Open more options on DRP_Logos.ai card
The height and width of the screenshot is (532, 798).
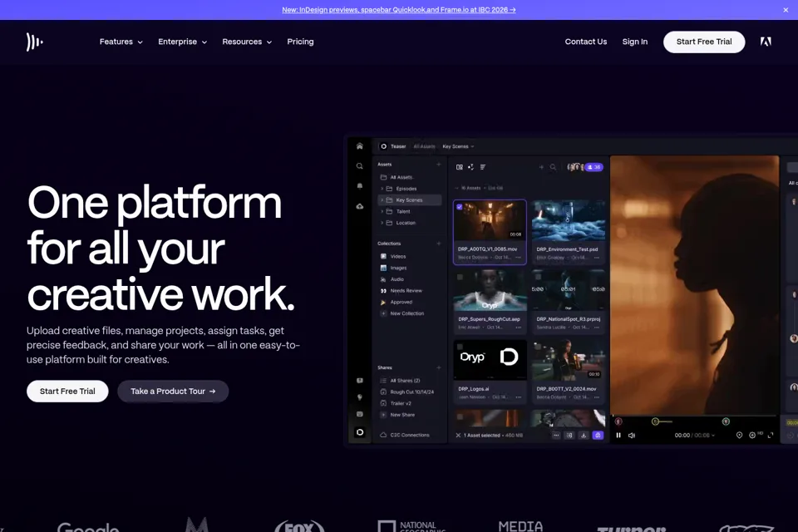click(x=519, y=397)
